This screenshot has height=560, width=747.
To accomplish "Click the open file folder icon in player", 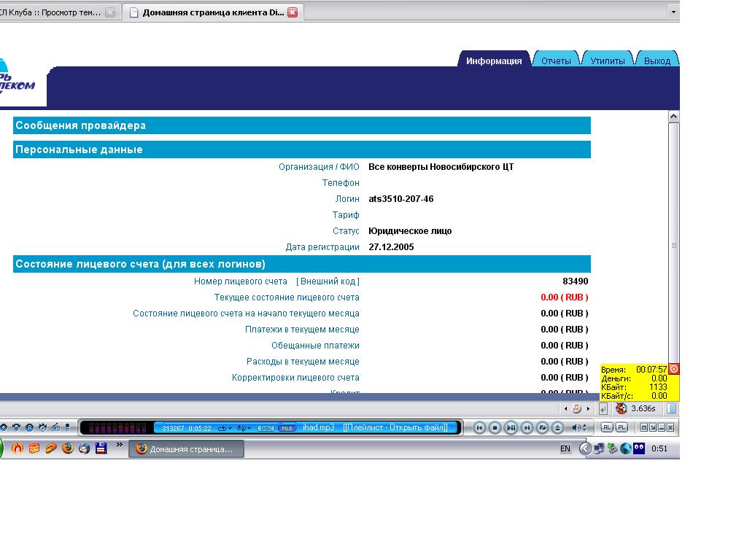I will tap(542, 428).
